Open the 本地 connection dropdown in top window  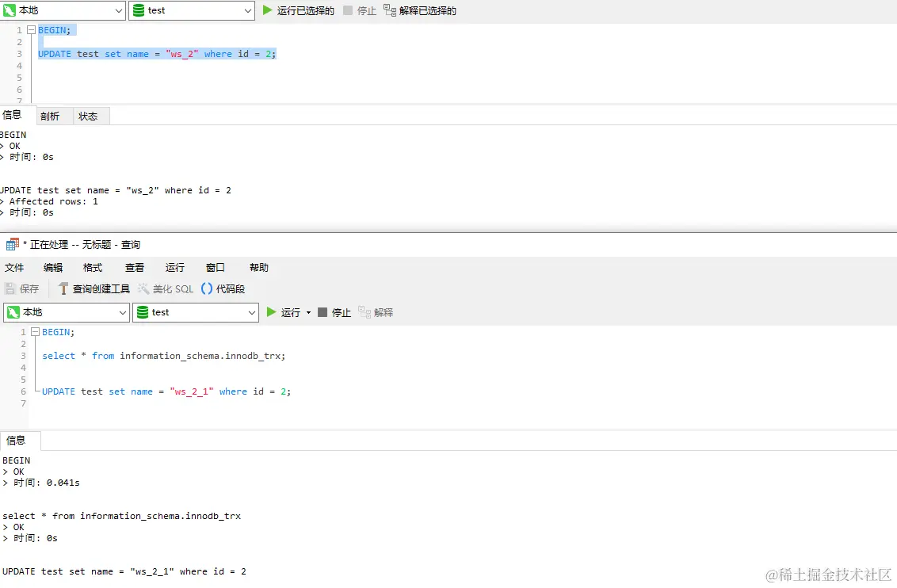tap(63, 10)
